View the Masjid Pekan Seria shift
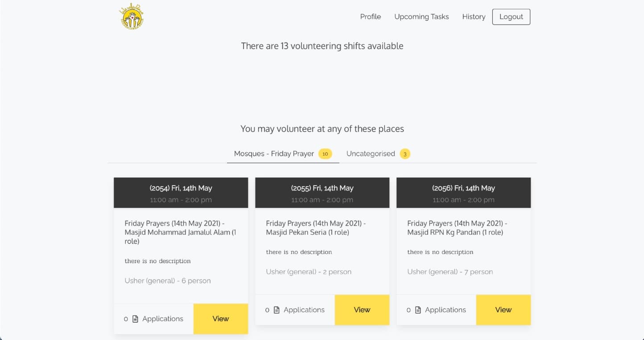 pyautogui.click(x=362, y=310)
